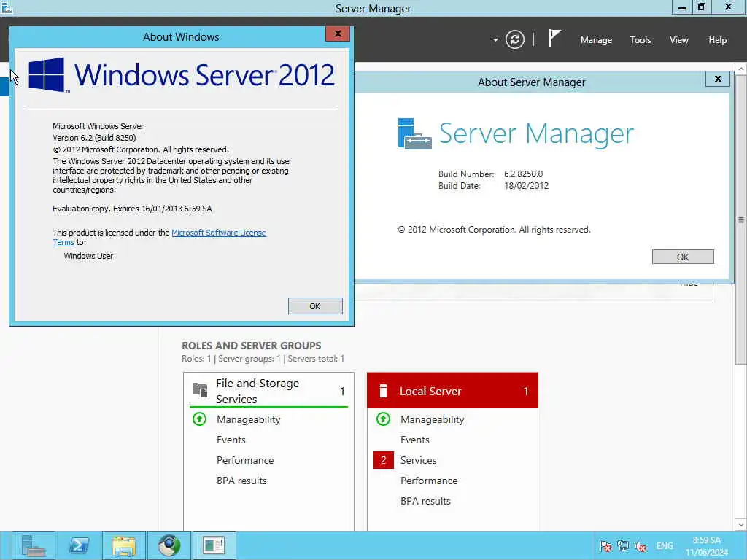Click Build Date value 18/02/2012
Screen dimensions: 747x560
coord(526,186)
